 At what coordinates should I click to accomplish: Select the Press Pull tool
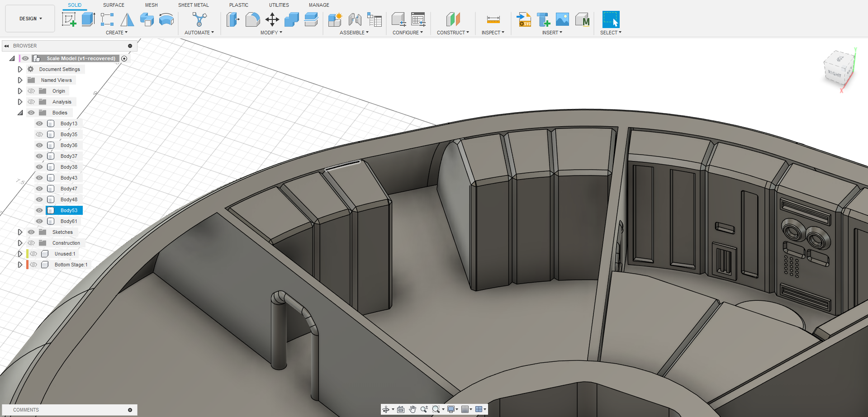[233, 19]
